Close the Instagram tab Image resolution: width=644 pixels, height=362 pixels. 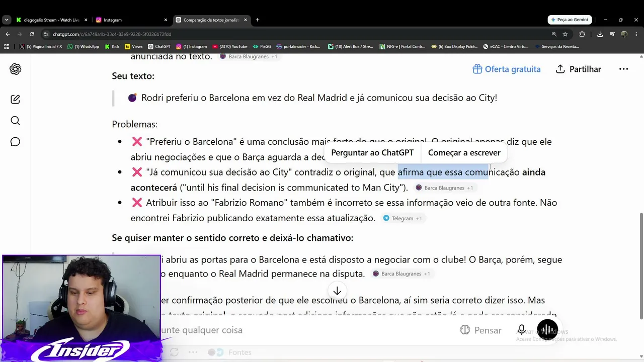[166, 20]
